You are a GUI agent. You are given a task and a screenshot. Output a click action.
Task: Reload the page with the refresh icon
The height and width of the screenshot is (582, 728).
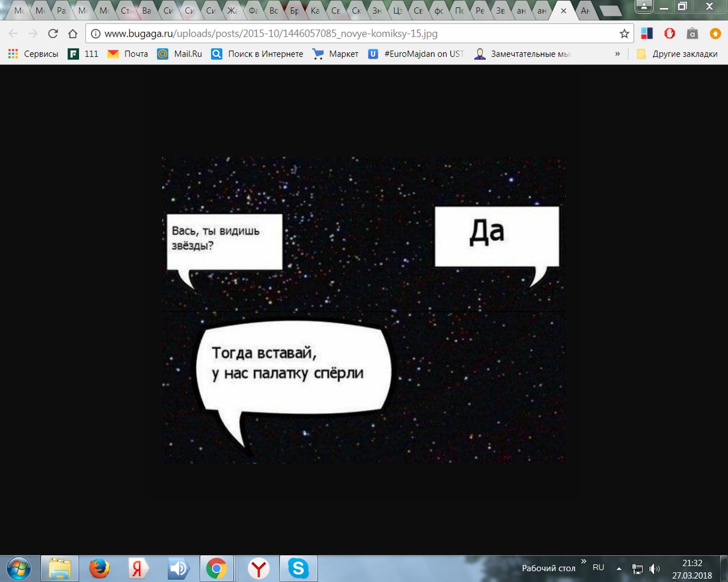point(53,33)
